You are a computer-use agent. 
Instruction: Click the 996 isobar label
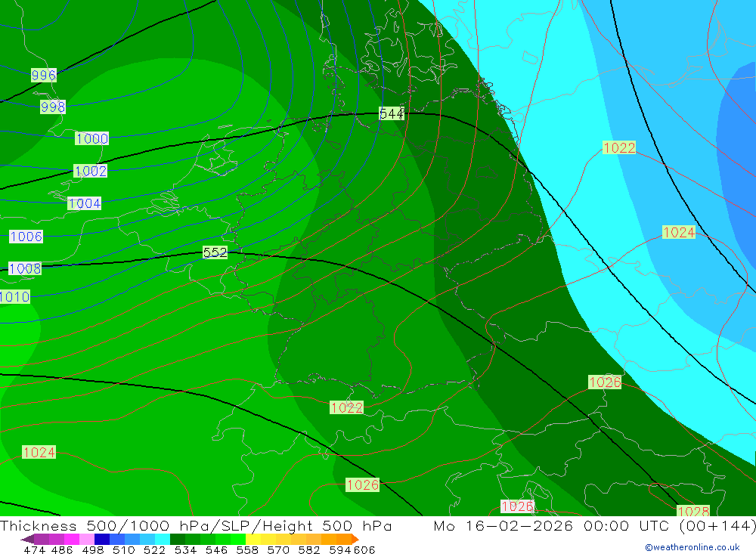[x=44, y=76]
